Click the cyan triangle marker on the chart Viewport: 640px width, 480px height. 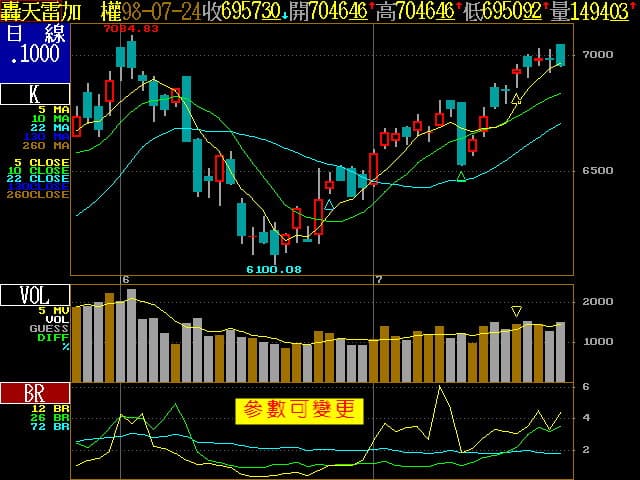pos(329,204)
